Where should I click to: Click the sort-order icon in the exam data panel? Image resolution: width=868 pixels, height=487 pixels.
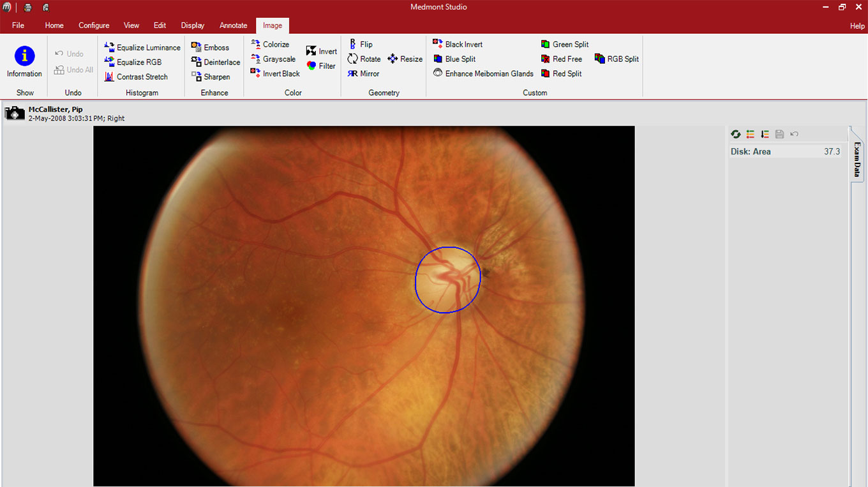pos(765,134)
